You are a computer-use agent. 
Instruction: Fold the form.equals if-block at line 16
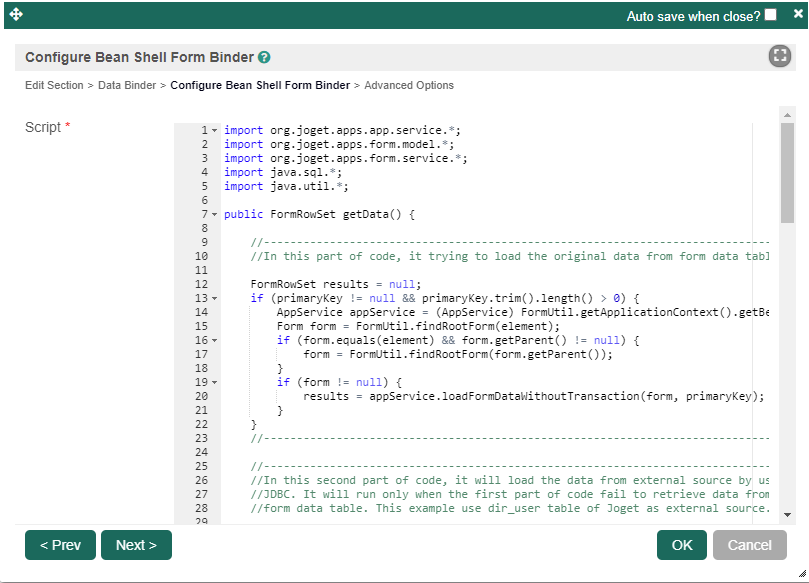tap(214, 341)
